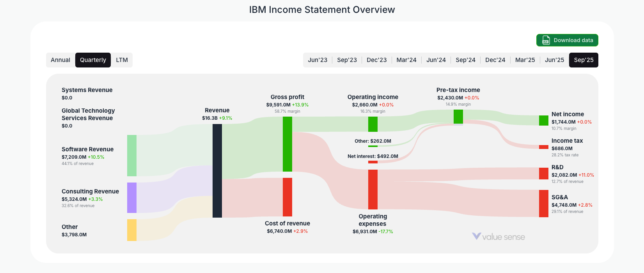Click the green Gross profit node bar
Screen dimensions: 644x273
[x=288, y=144]
